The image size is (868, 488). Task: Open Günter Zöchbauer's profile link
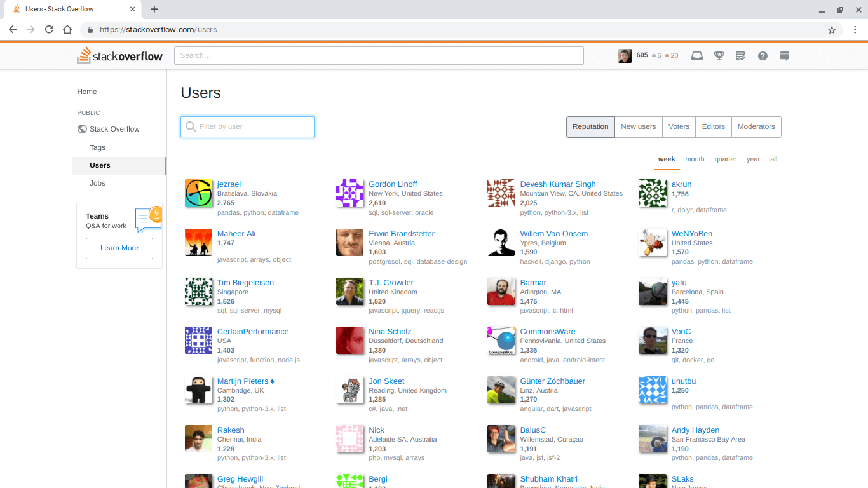553,381
